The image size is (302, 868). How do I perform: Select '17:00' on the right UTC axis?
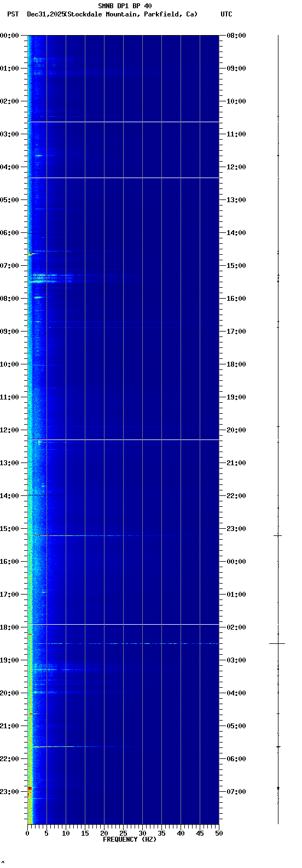236,332
